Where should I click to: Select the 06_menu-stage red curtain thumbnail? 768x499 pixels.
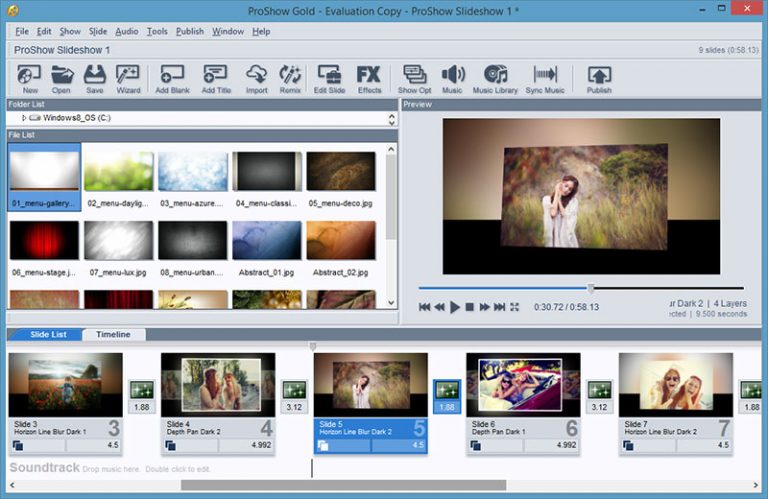(x=44, y=241)
